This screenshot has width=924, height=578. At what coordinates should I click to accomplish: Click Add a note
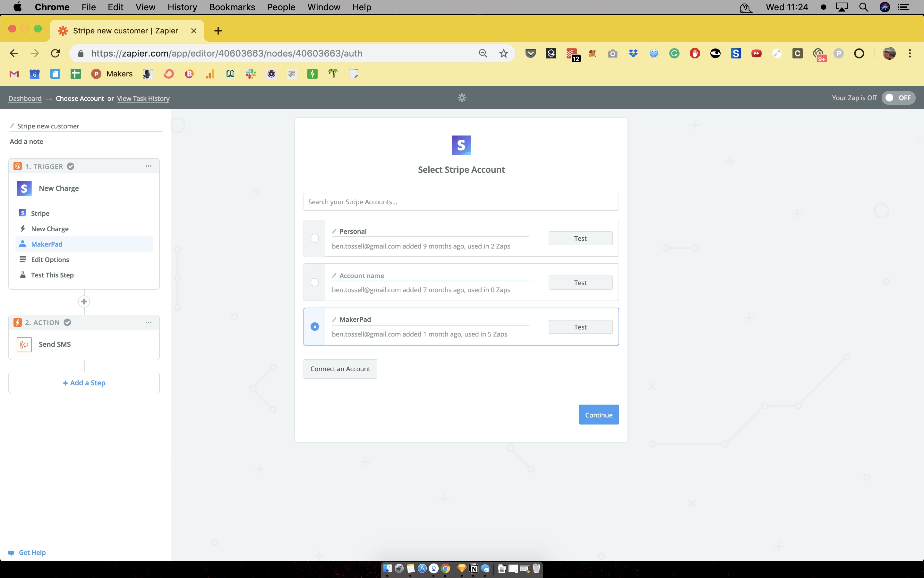click(26, 141)
